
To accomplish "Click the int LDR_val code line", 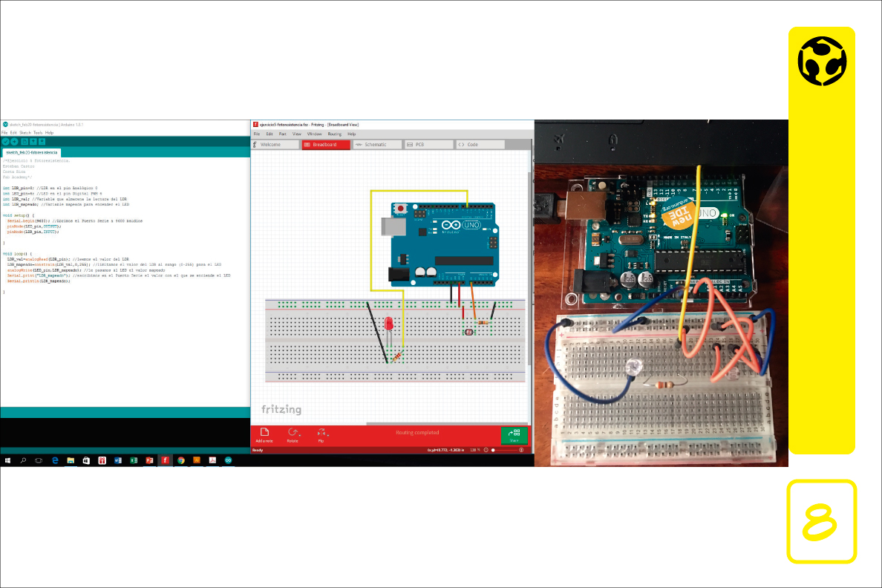I will coord(65,199).
